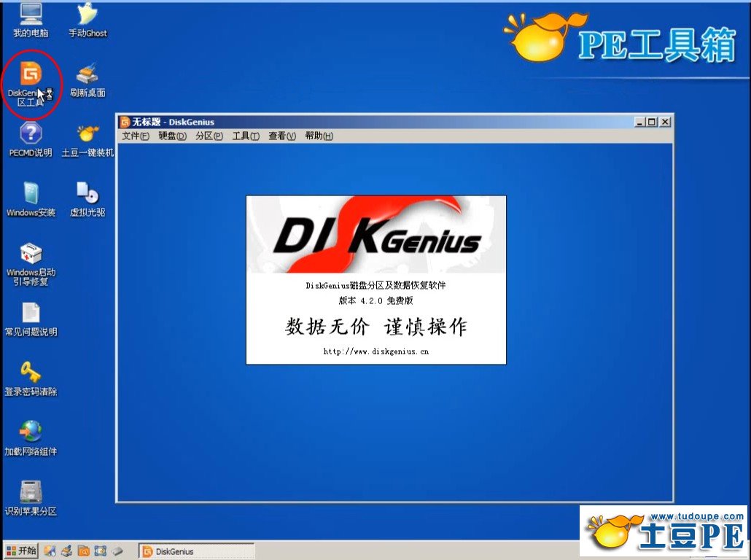Open 帮助(H) menu
751x560 pixels.
click(x=319, y=136)
